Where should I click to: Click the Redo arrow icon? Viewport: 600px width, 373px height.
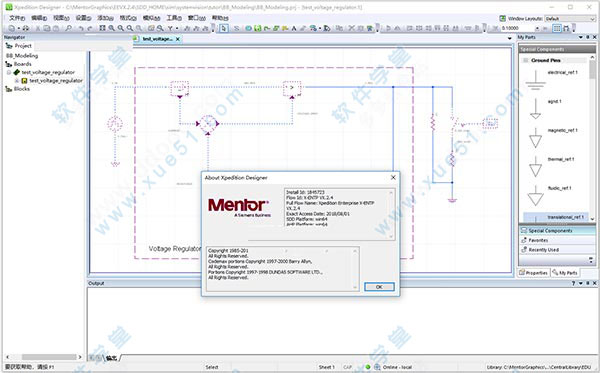(x=90, y=28)
